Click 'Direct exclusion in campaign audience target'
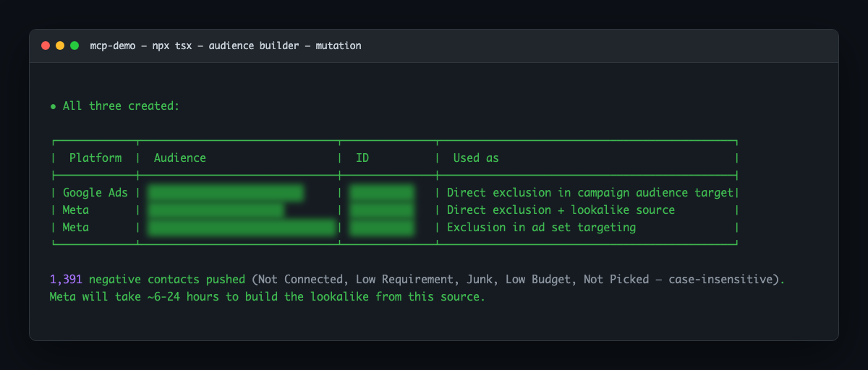The height and width of the screenshot is (370, 868). [590, 192]
